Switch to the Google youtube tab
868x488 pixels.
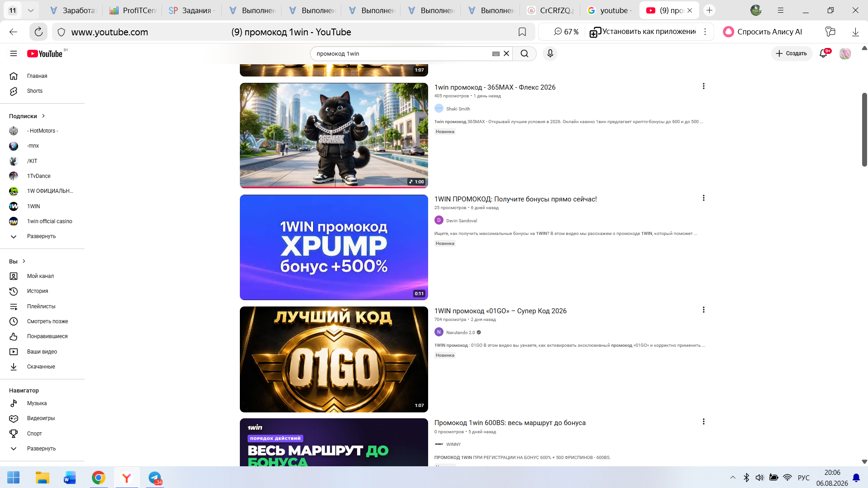[x=610, y=10]
